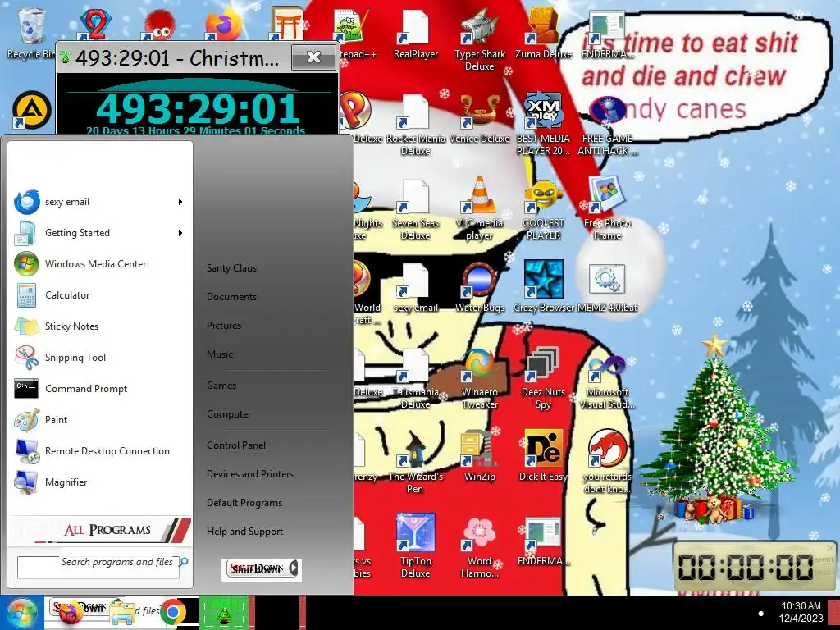Click the Start orb button

click(x=21, y=612)
